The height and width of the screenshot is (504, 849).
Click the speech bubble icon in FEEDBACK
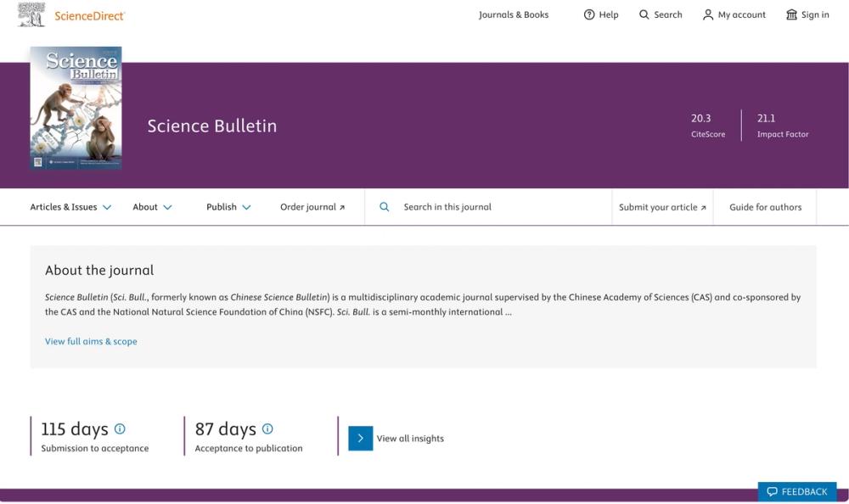click(x=772, y=491)
